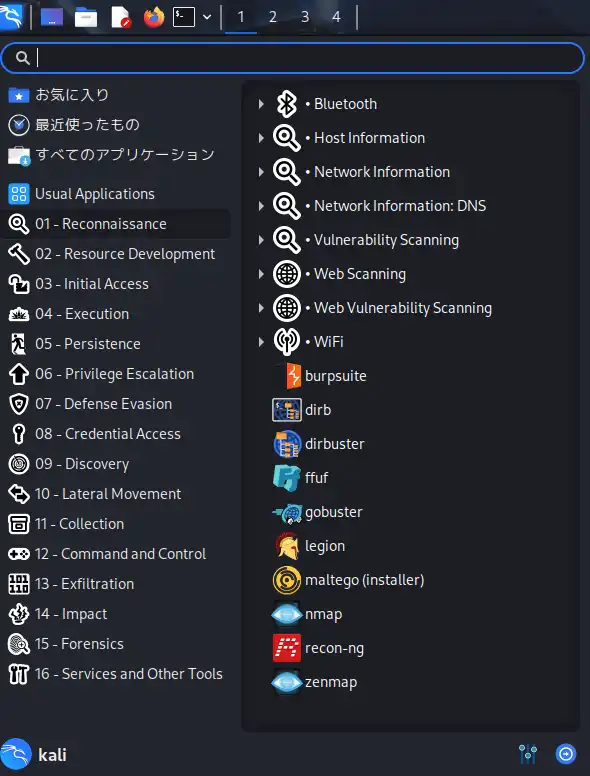590x776 pixels.
Task: Launch nmap via its eye icon
Action: click(x=287, y=614)
